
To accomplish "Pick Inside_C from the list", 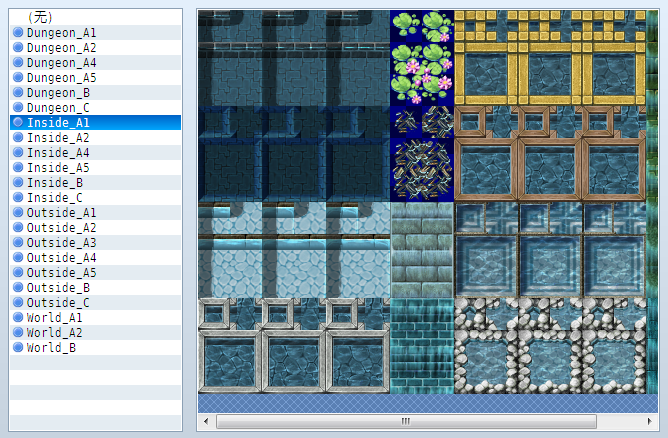I will pyautogui.click(x=95, y=198).
